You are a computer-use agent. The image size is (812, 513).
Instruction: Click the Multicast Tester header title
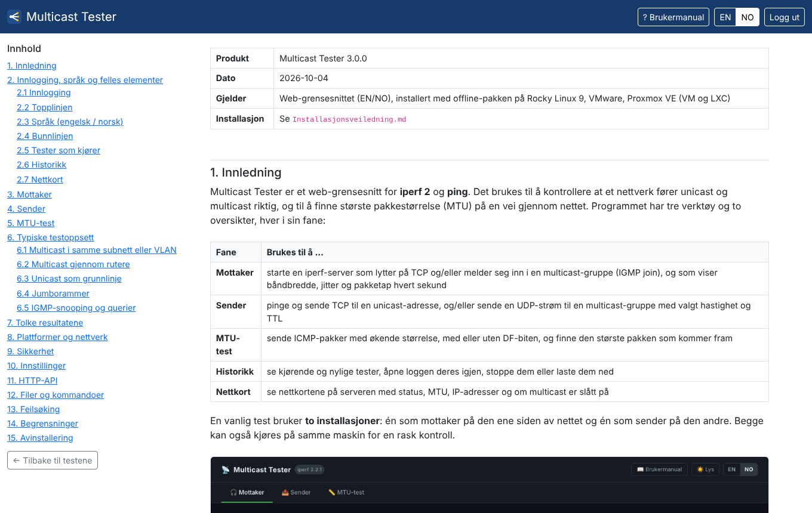(x=71, y=17)
